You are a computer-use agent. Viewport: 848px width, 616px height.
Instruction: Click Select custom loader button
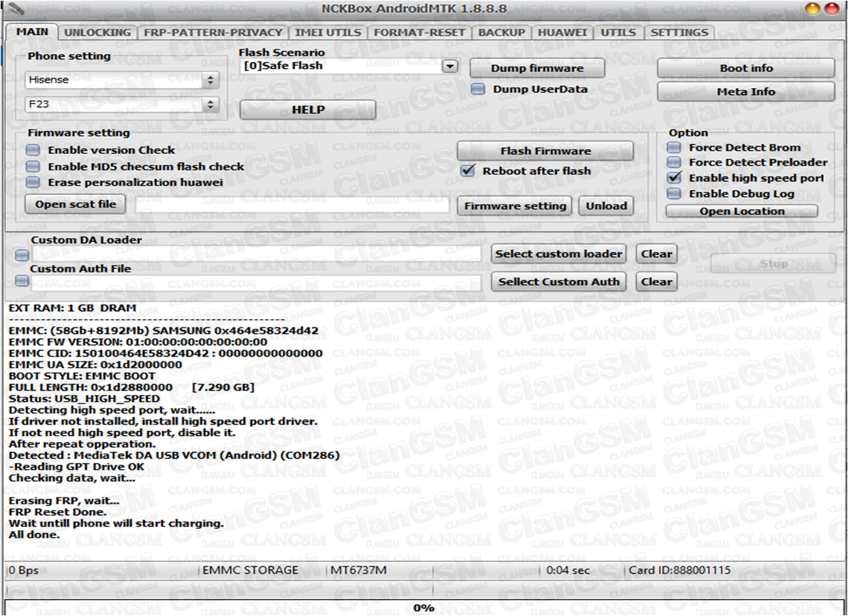point(559,254)
